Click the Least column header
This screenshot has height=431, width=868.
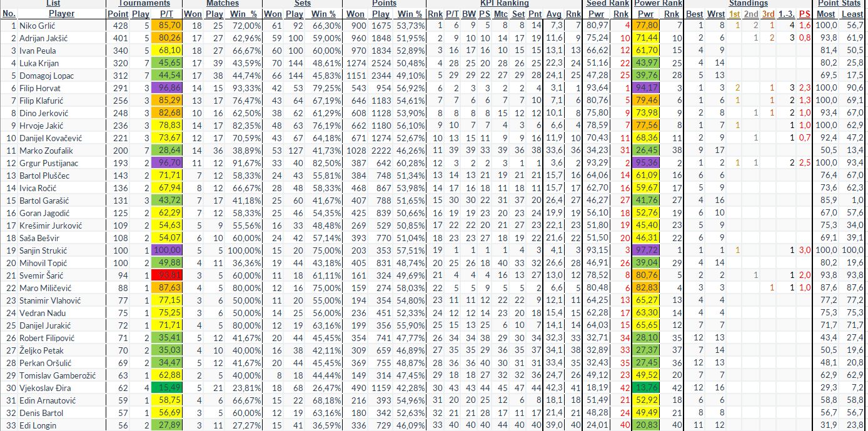pyautogui.click(x=852, y=13)
